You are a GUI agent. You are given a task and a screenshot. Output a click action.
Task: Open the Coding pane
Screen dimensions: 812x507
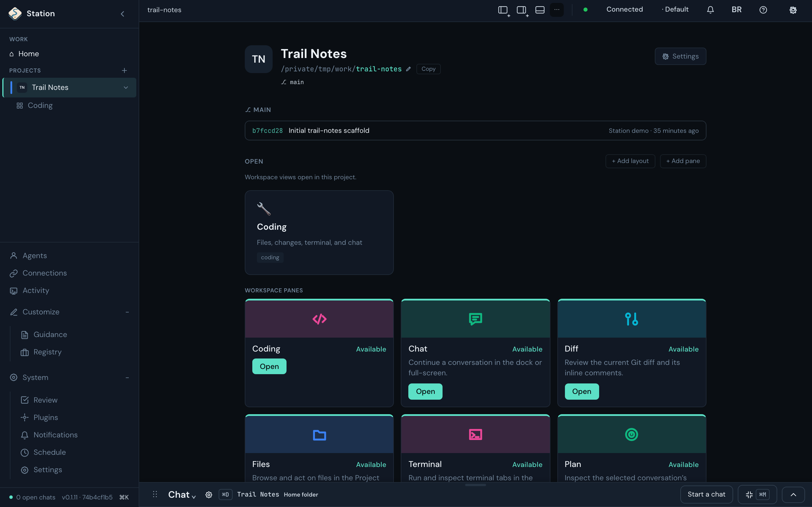(x=269, y=367)
